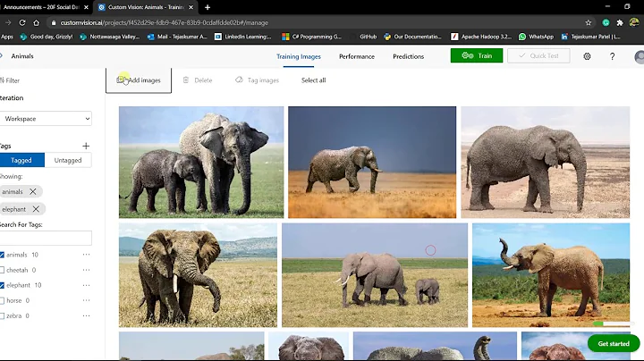Screen dimensions: 644x361
Task: Open the help question mark icon
Action: click(x=612, y=56)
